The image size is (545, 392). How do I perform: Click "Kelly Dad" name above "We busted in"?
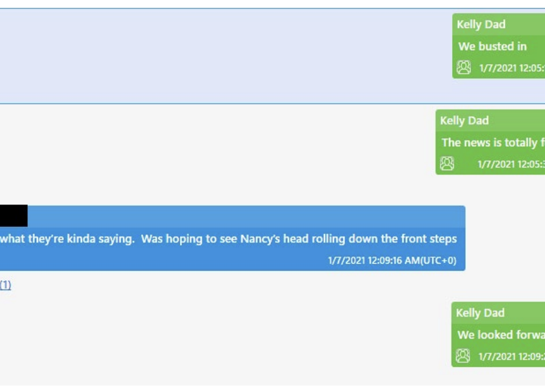481,24
